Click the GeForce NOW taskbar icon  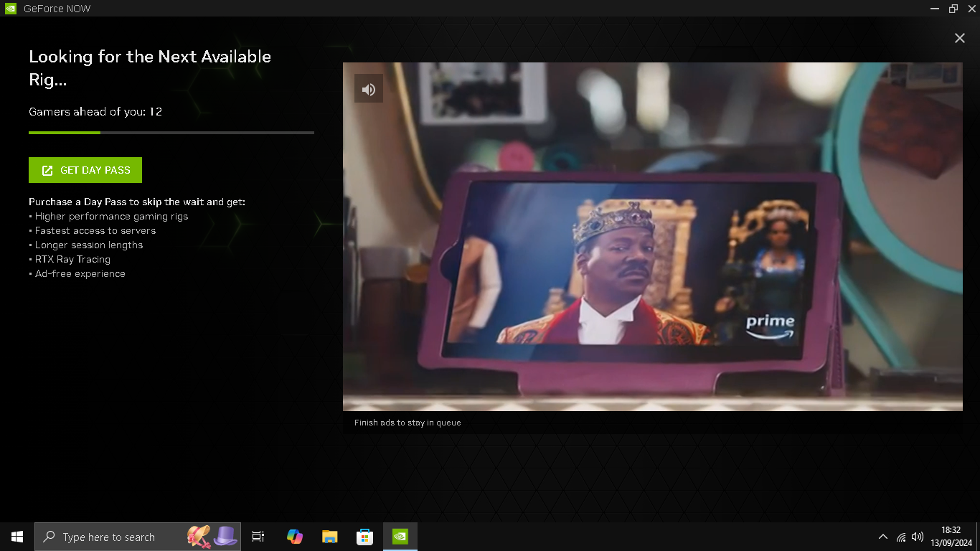pos(400,537)
